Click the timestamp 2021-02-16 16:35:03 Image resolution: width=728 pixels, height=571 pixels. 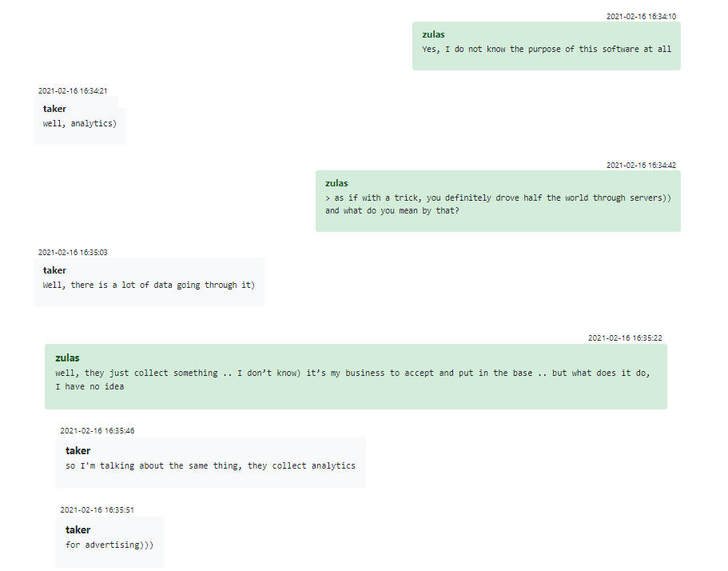pyautogui.click(x=73, y=252)
